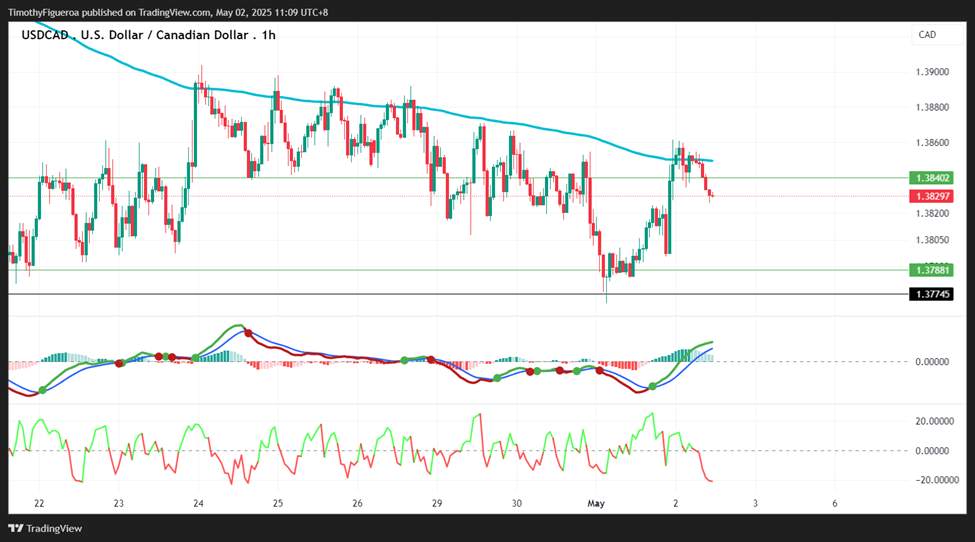Viewport: 975px width, 542px height.
Task: Click the 1.38600 price axis value
Action: 932,143
